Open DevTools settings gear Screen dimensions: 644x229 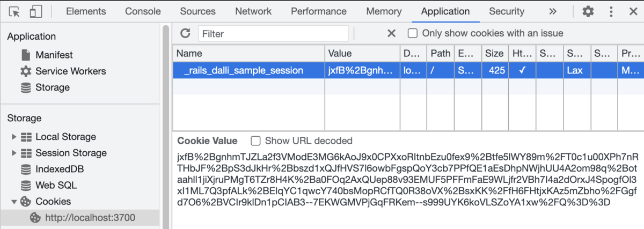click(x=588, y=11)
